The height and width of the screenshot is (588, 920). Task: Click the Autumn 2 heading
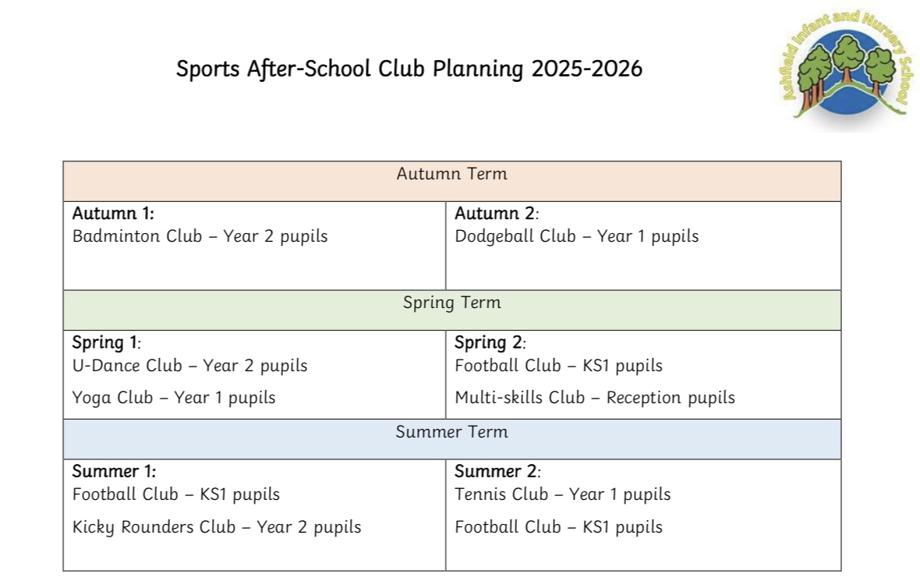click(x=497, y=214)
